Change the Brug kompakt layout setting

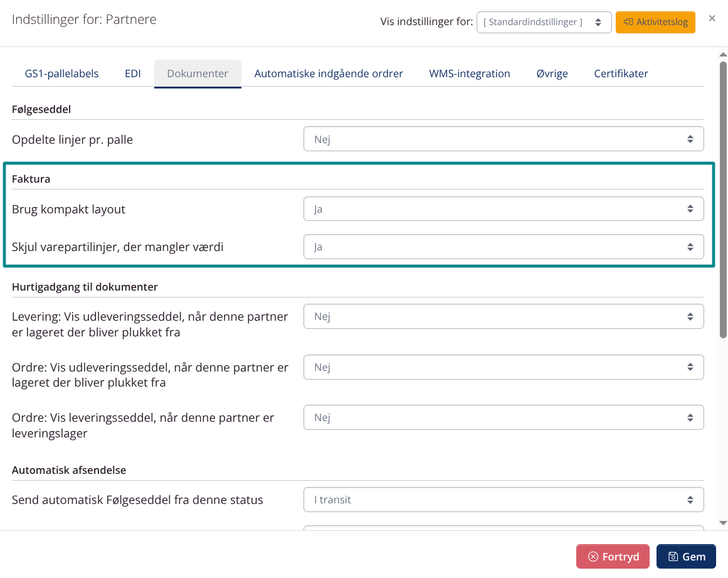(504, 209)
